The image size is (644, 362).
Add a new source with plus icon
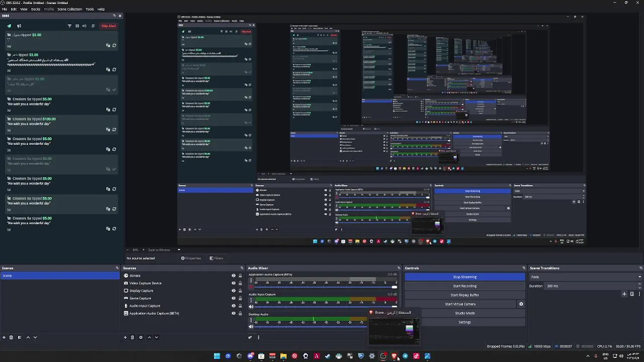125,337
